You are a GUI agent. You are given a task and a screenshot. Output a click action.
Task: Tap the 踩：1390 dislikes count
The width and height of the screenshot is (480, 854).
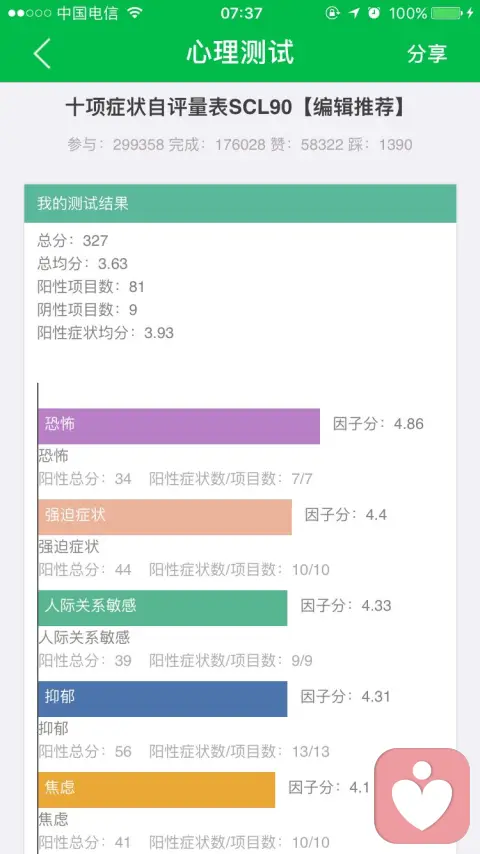pyautogui.click(x=380, y=144)
